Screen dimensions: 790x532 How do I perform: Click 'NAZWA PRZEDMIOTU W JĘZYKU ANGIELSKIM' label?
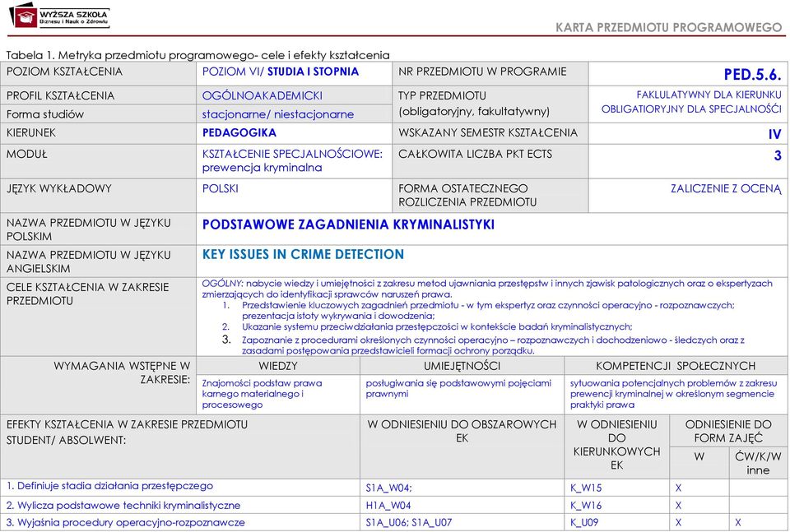pyautogui.click(x=89, y=261)
